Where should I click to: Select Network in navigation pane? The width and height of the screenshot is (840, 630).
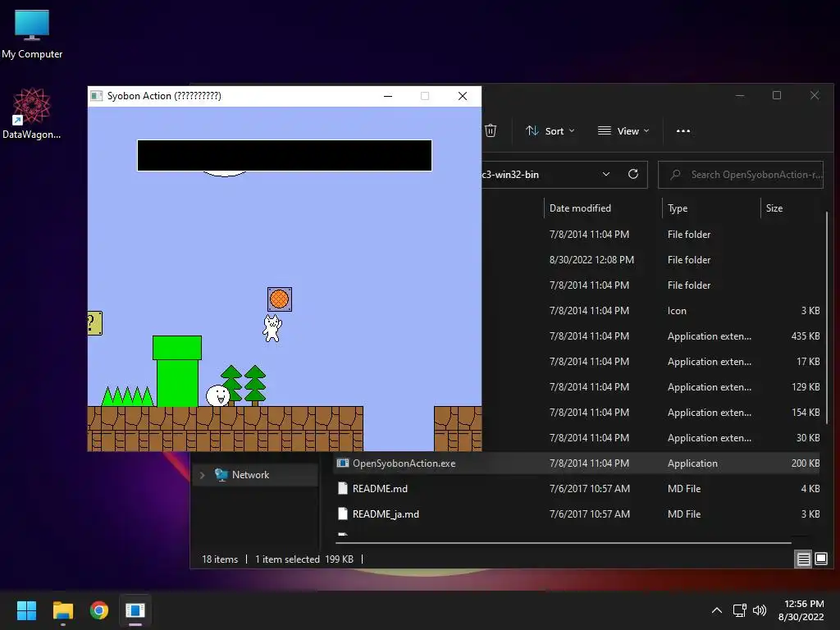[255, 475]
